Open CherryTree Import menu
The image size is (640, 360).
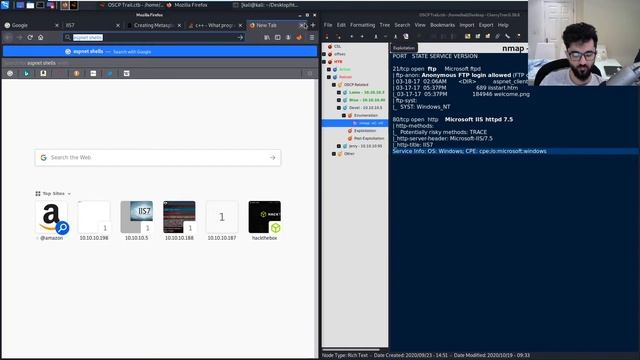point(467,25)
